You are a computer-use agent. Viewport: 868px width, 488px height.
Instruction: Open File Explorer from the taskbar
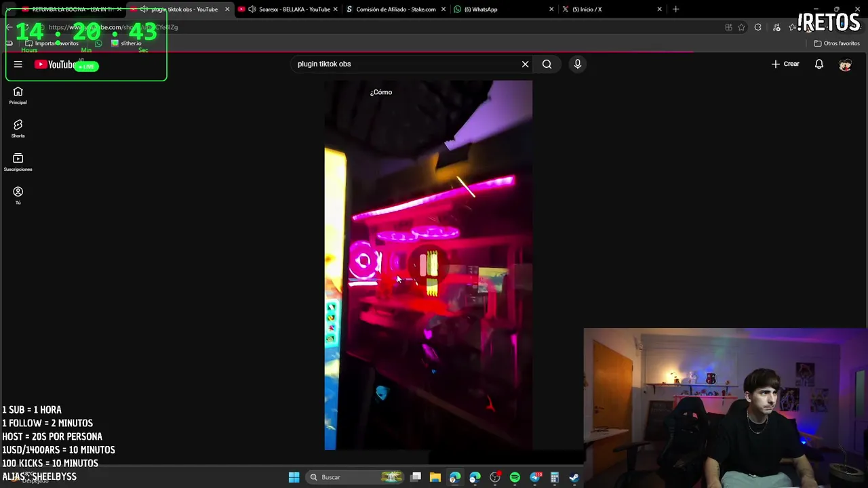435,477
